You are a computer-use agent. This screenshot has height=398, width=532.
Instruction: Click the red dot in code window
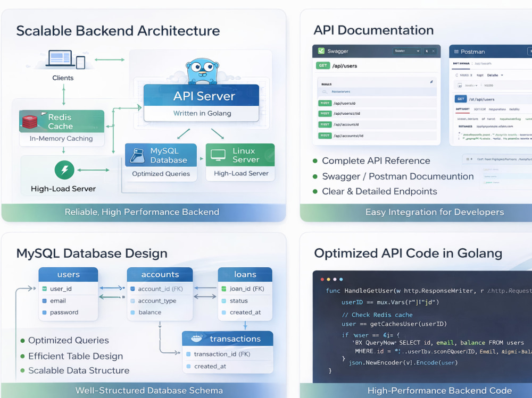pos(322,280)
